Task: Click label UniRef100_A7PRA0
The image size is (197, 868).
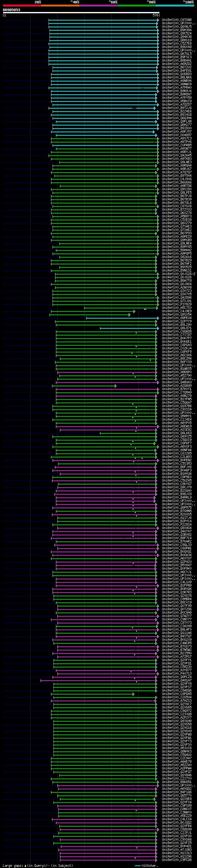Action: point(177,88)
